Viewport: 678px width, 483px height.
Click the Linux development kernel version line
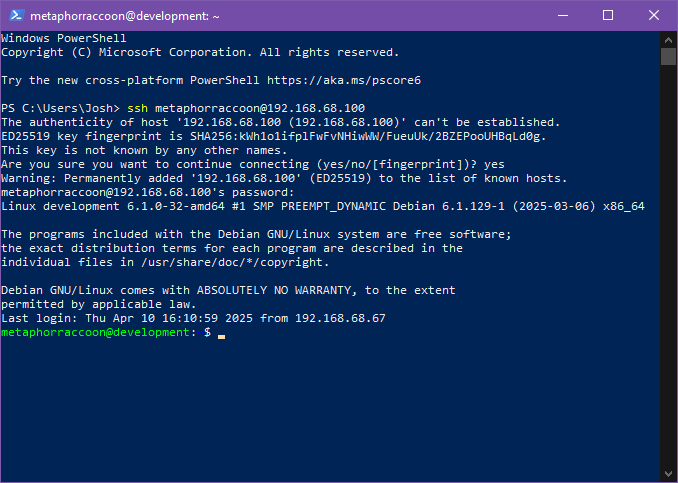pyautogui.click(x=323, y=206)
